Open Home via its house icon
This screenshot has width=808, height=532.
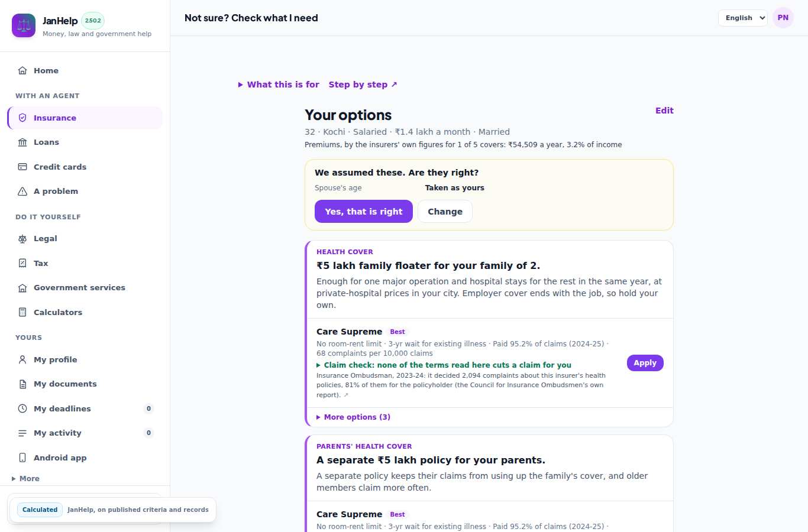(x=22, y=70)
